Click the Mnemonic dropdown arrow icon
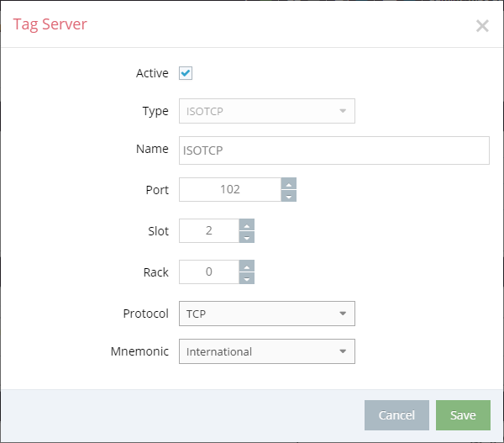Viewport: 504px width, 443px height. (x=343, y=351)
